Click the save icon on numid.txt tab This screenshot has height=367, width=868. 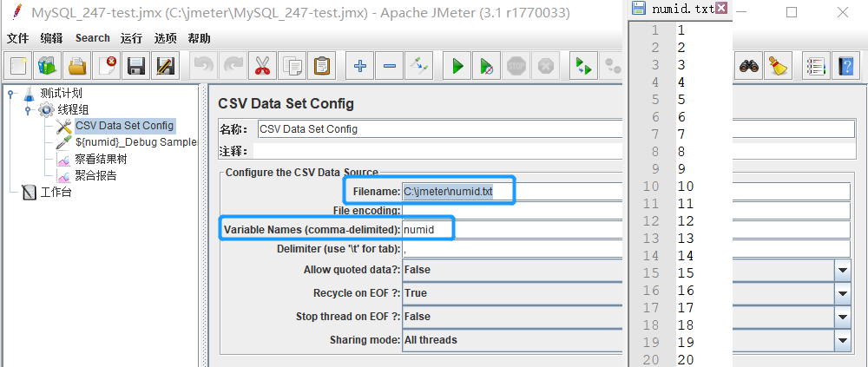640,9
